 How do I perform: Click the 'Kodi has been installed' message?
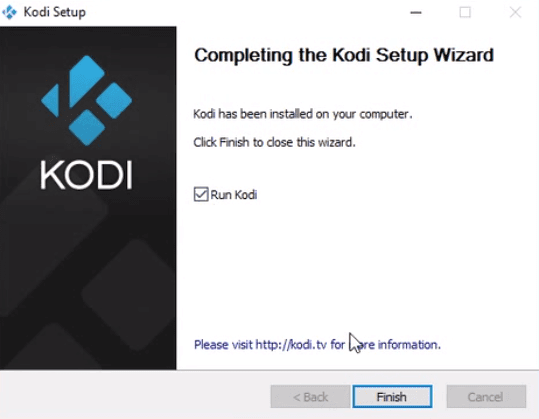point(303,114)
